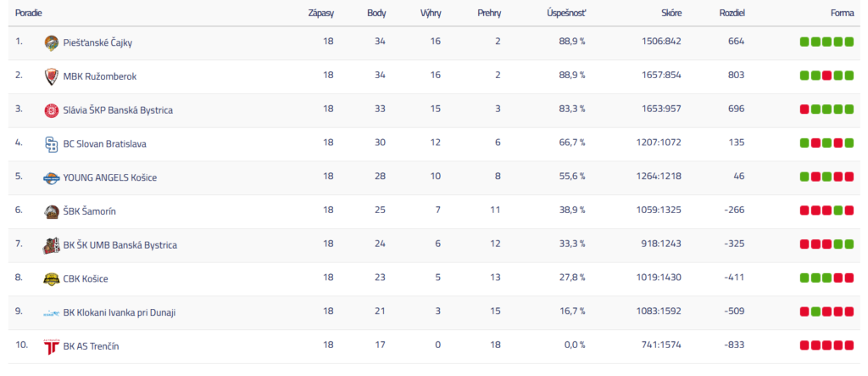Click Piešťanské Čajky team logo
Image resolution: width=868 pixels, height=376 pixels.
point(52,42)
